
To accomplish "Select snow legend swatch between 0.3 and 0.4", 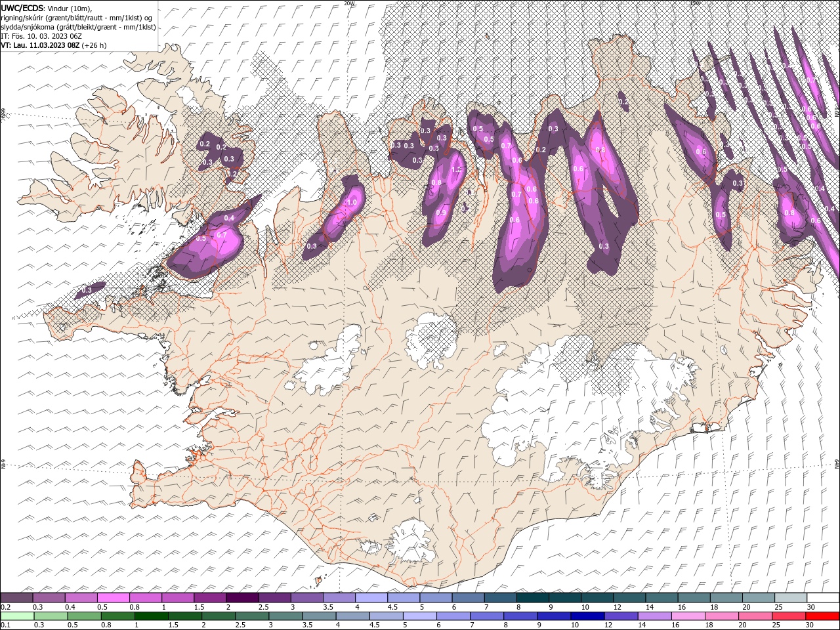I will [x=49, y=598].
